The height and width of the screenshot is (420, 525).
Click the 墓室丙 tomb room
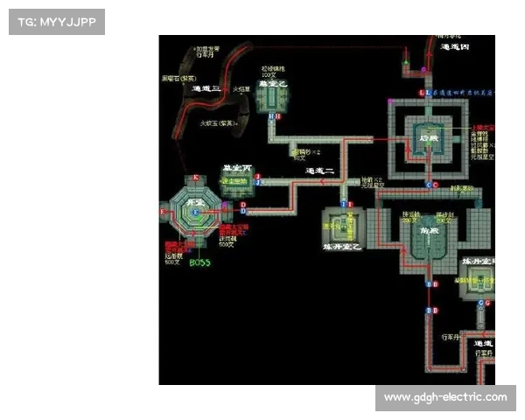click(236, 181)
